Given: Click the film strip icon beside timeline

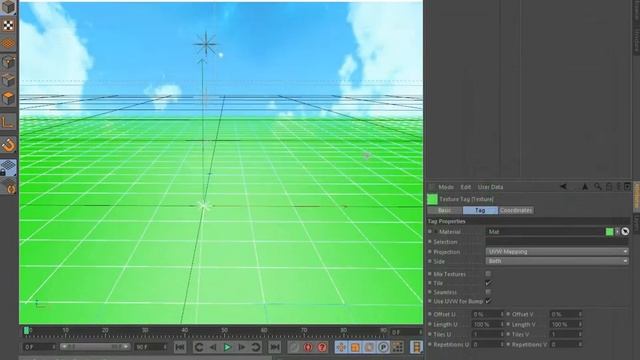Looking at the screenshot, I should (416, 347).
